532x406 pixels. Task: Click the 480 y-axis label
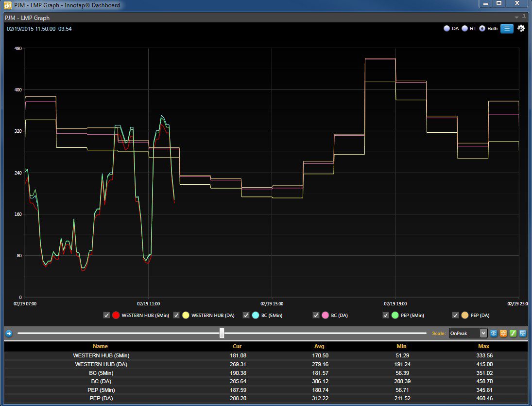pos(18,49)
